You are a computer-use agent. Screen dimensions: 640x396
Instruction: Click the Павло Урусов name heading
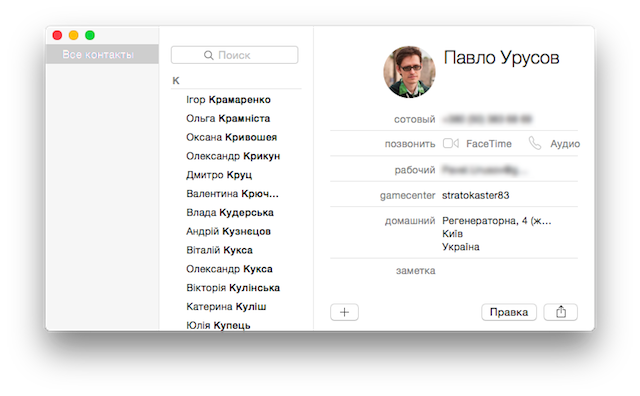coord(501,58)
